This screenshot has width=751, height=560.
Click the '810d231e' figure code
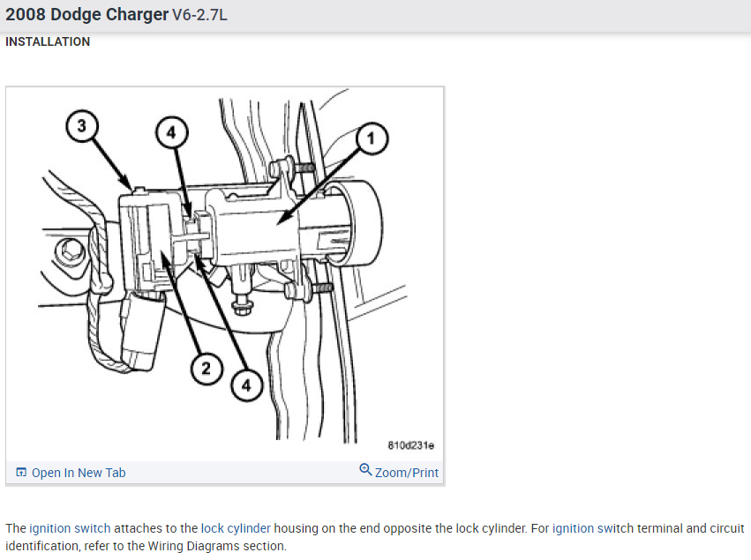(411, 445)
